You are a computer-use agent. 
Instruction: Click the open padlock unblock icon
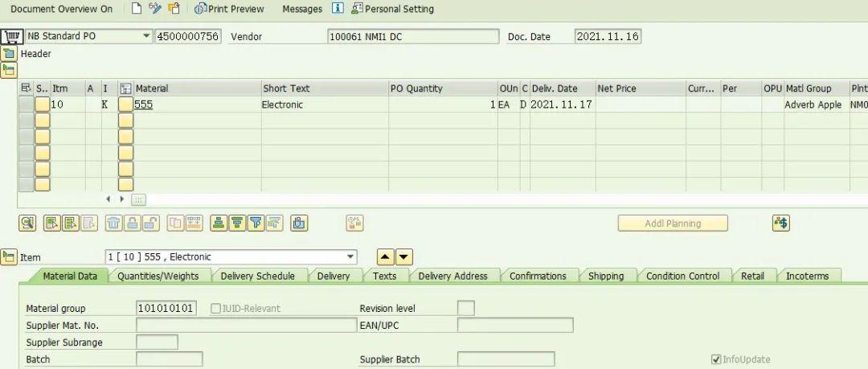click(150, 223)
